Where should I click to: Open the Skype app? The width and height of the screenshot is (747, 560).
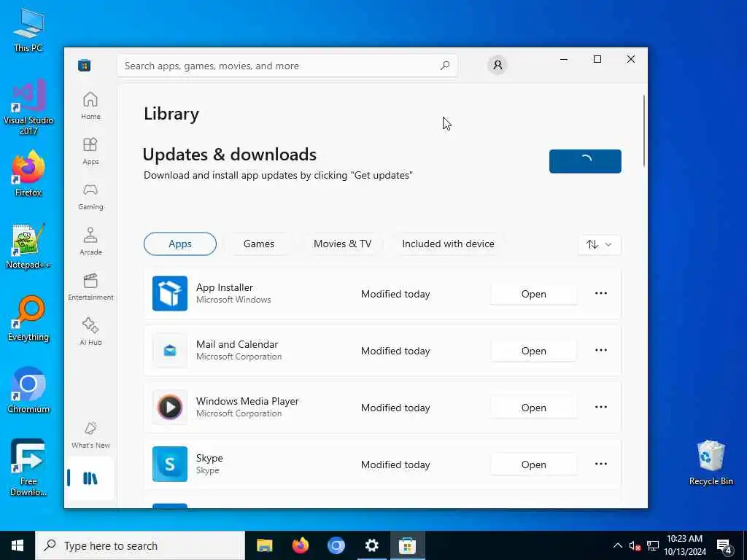point(533,464)
